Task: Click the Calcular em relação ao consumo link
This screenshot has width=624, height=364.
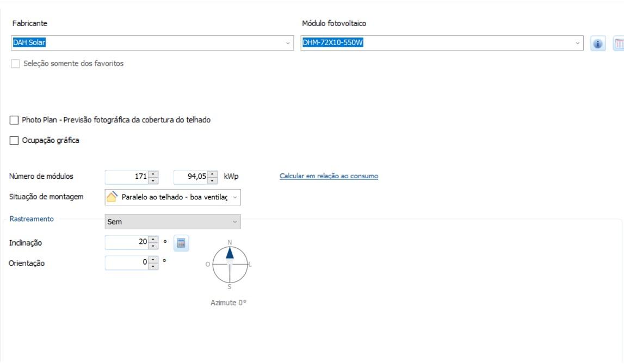Action: click(x=329, y=176)
